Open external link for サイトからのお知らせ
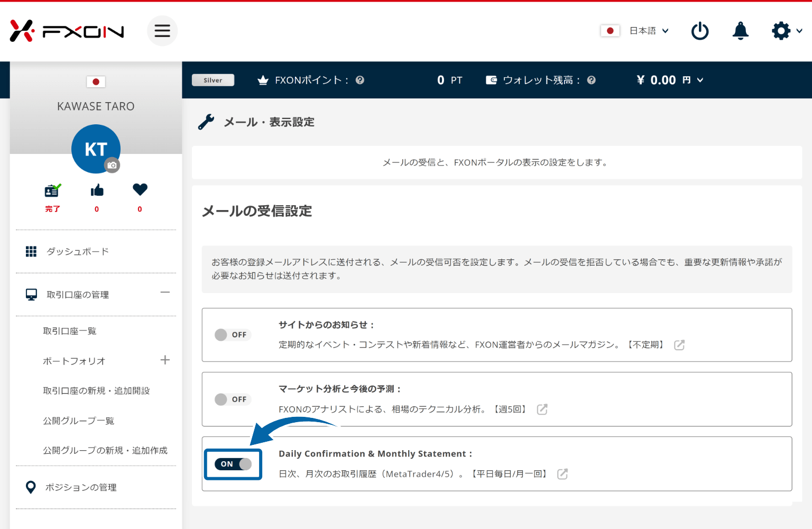The height and width of the screenshot is (529, 812). [x=679, y=345]
